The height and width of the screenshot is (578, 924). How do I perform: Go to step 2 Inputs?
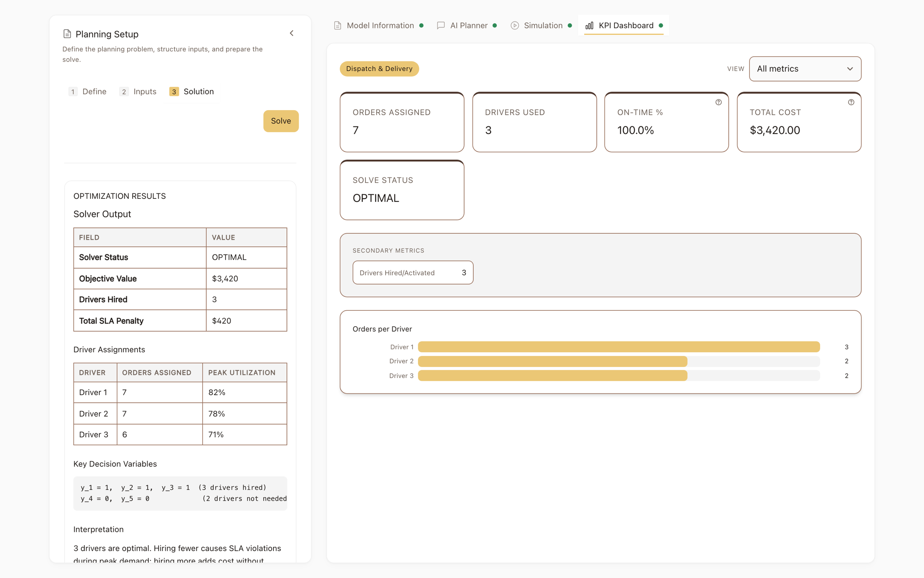(138, 92)
